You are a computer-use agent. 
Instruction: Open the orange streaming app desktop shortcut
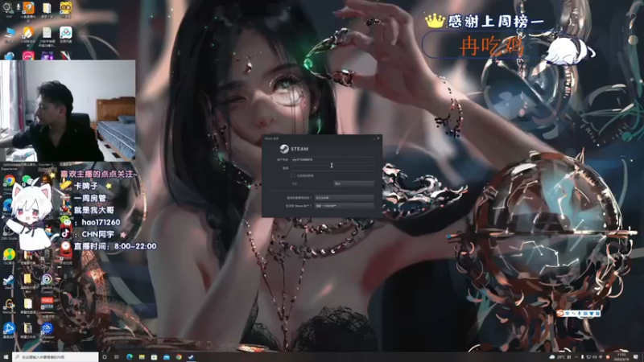click(x=28, y=8)
